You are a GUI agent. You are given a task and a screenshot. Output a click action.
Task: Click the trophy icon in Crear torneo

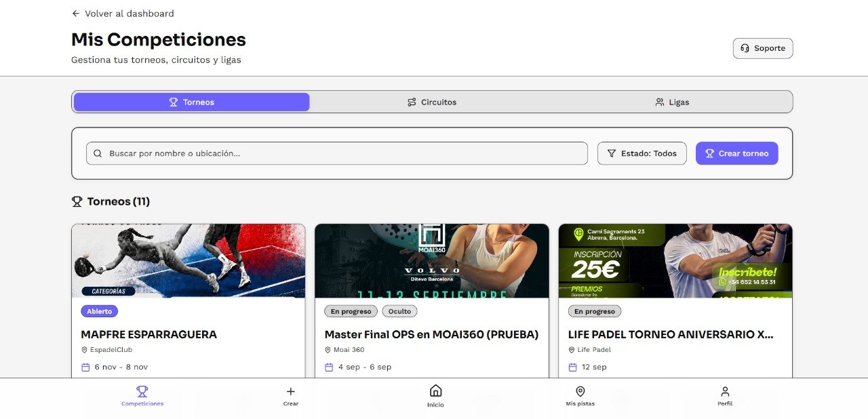click(710, 153)
